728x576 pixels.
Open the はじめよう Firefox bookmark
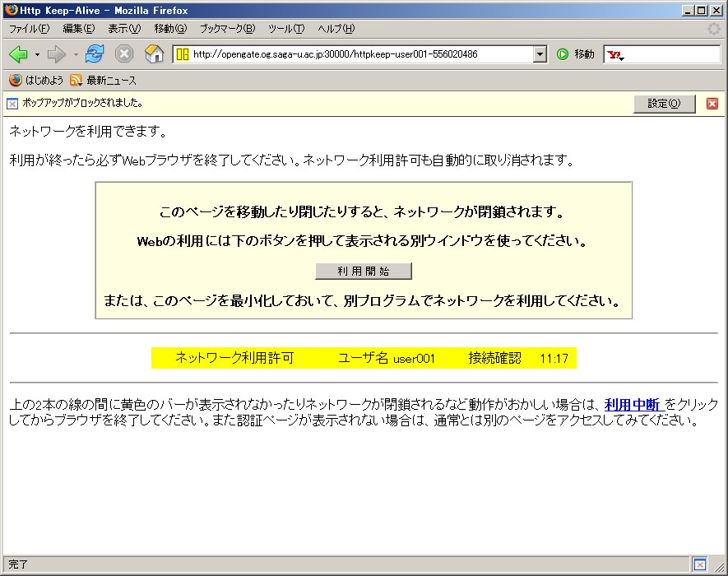[x=36, y=81]
